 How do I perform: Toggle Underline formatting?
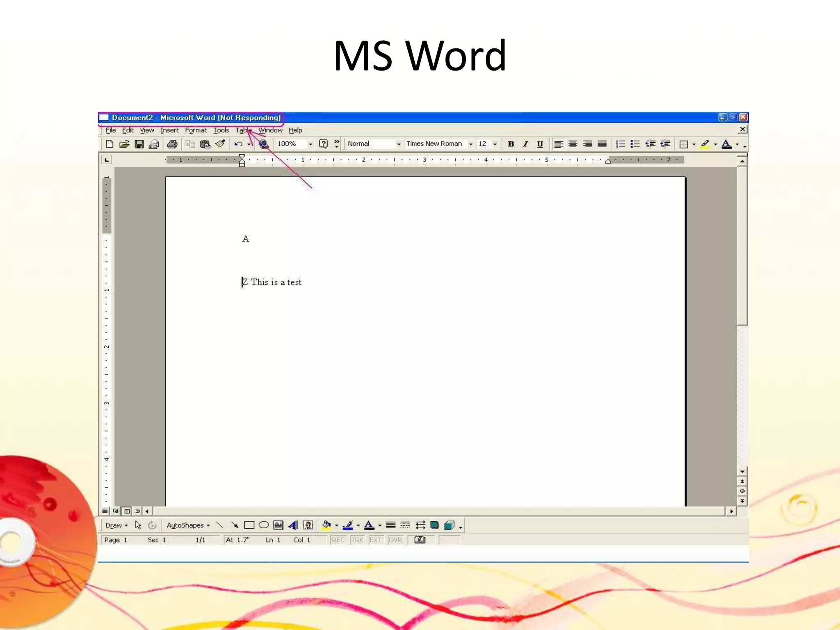[540, 144]
